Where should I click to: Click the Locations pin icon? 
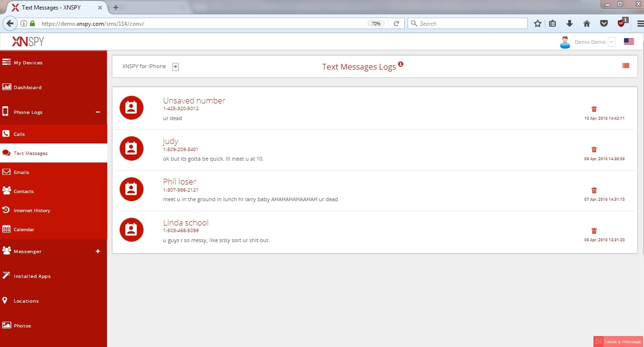[5, 300]
